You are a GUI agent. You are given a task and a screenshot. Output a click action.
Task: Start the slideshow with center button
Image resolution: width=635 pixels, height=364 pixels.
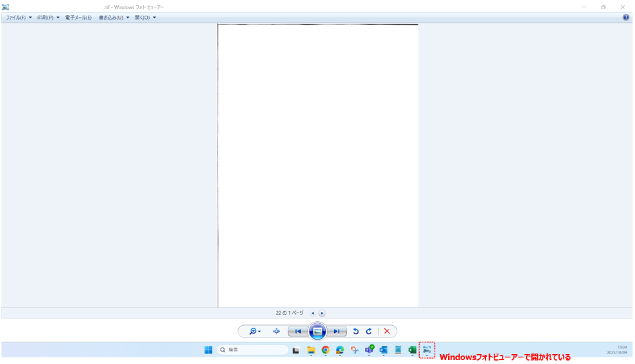(x=317, y=332)
